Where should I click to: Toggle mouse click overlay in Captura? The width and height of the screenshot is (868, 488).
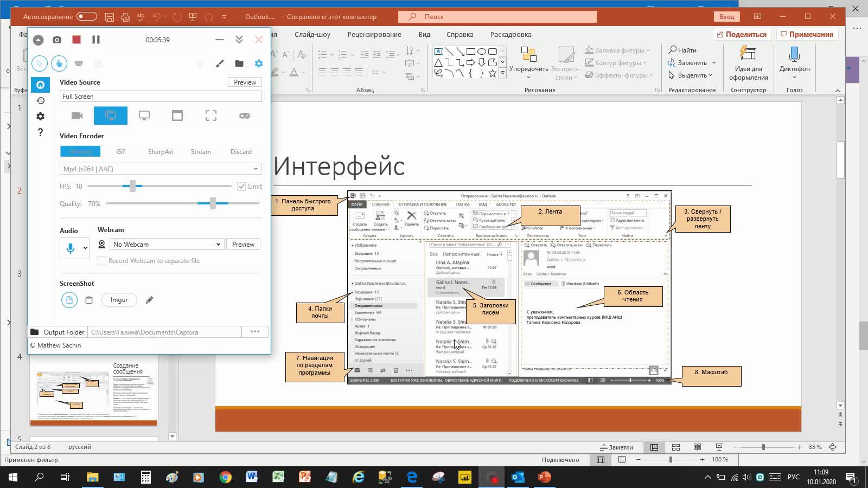point(59,63)
